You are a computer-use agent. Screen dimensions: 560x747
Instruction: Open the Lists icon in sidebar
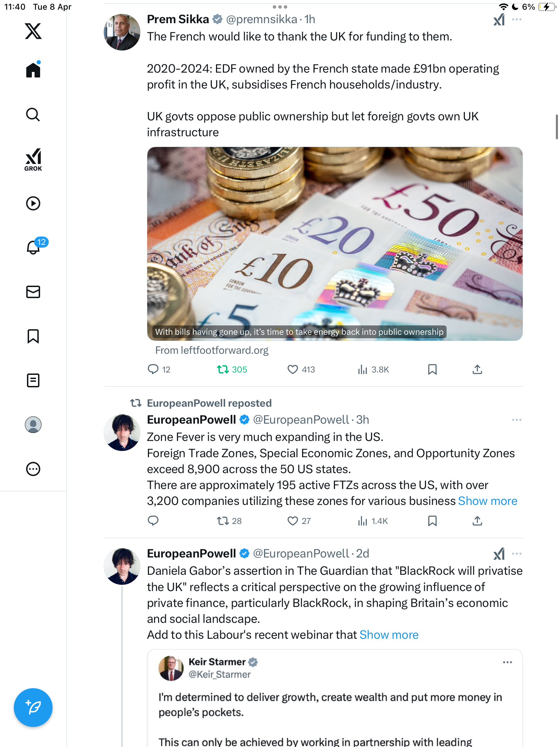[33, 380]
